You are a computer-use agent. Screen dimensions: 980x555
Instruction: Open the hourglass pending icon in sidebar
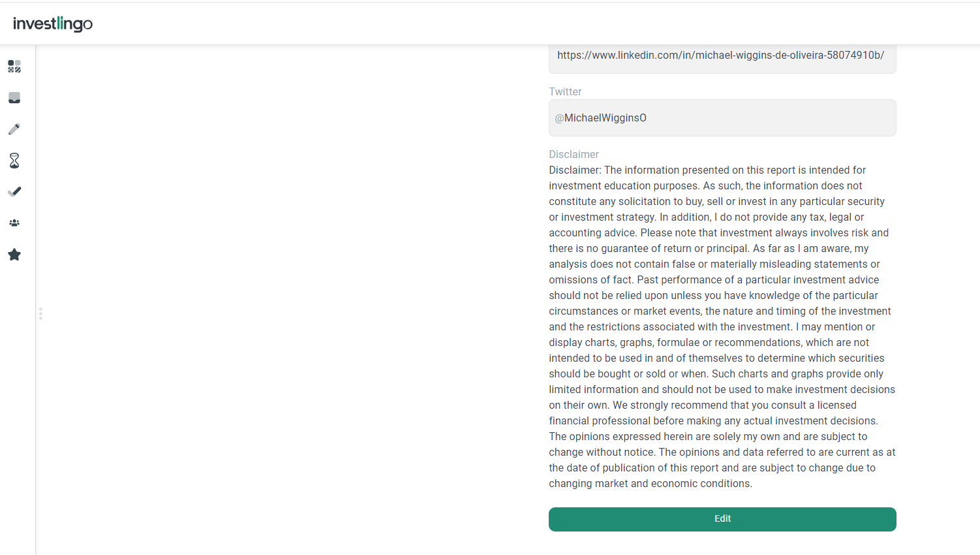coord(14,161)
